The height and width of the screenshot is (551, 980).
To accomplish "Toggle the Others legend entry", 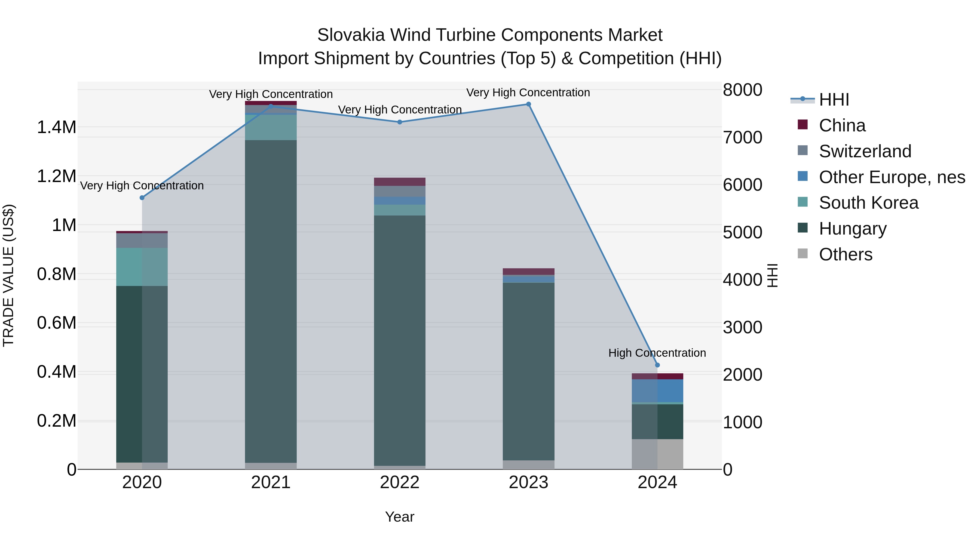I will pos(835,254).
